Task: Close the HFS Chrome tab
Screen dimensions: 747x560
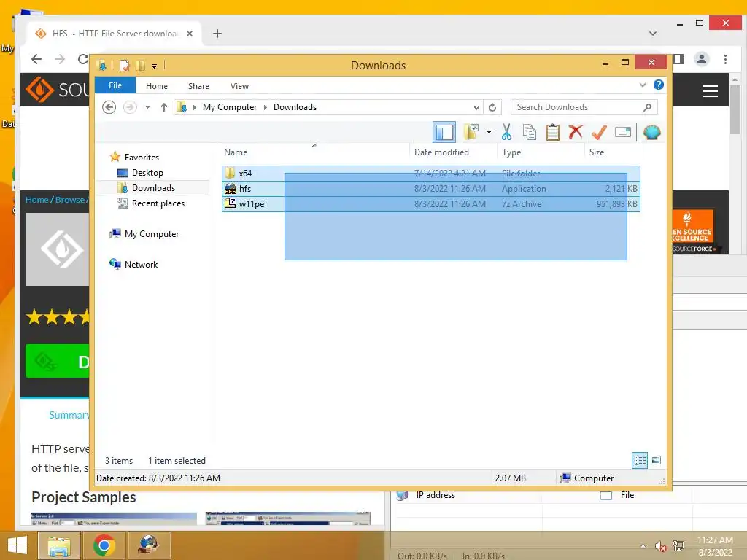Action: [190, 34]
